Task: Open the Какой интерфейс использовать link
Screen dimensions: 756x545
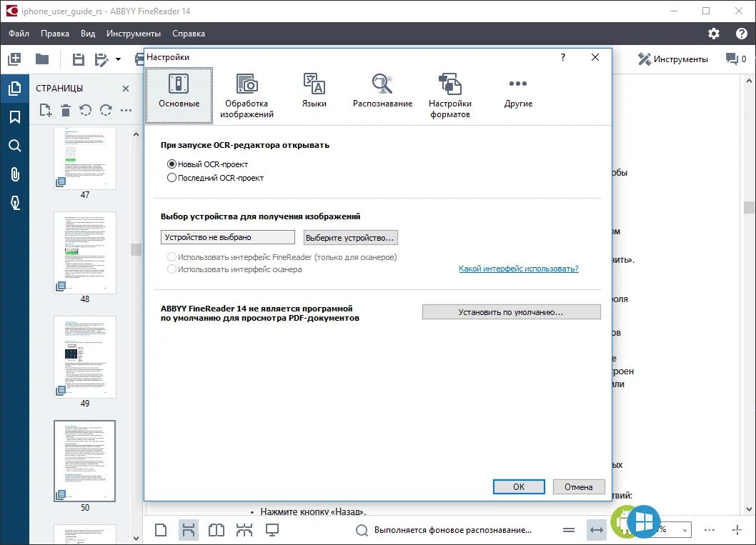Action: click(518, 269)
